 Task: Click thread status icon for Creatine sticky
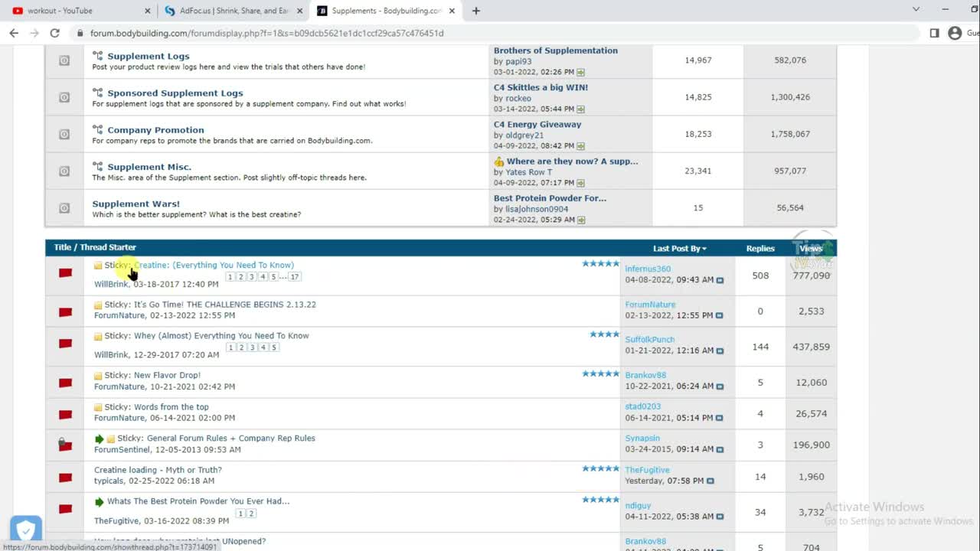65,273
